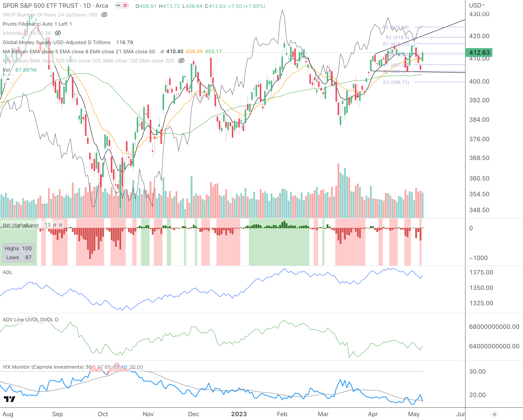Click the Global Money Supply value 118.79
523x420 pixels.
click(x=125, y=42)
